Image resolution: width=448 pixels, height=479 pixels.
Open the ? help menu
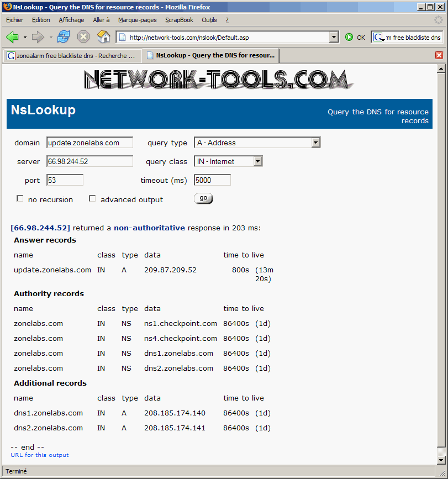pyautogui.click(x=227, y=20)
